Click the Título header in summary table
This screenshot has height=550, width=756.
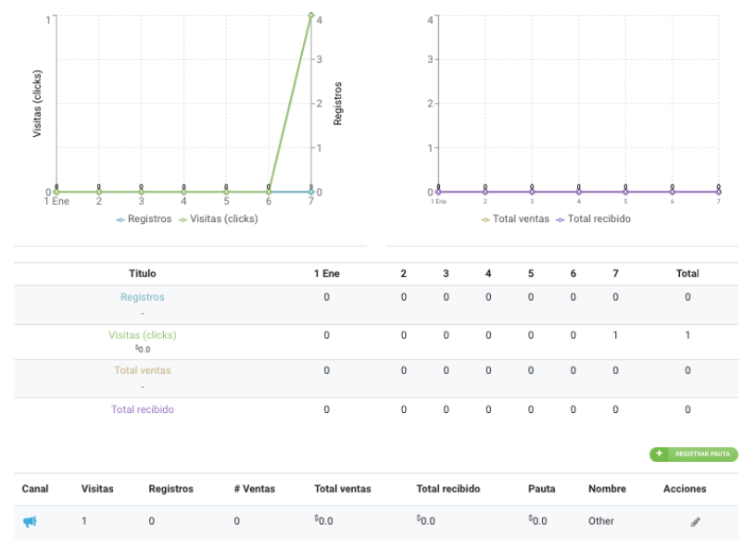pos(143,273)
